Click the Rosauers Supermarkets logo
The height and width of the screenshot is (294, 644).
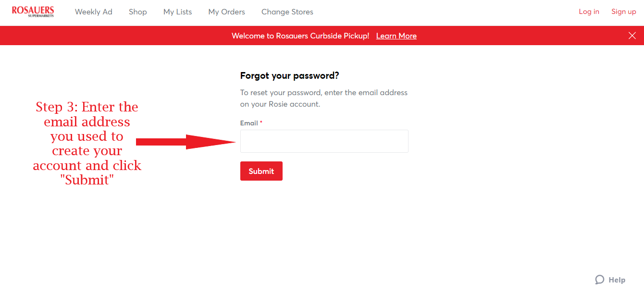pyautogui.click(x=33, y=12)
